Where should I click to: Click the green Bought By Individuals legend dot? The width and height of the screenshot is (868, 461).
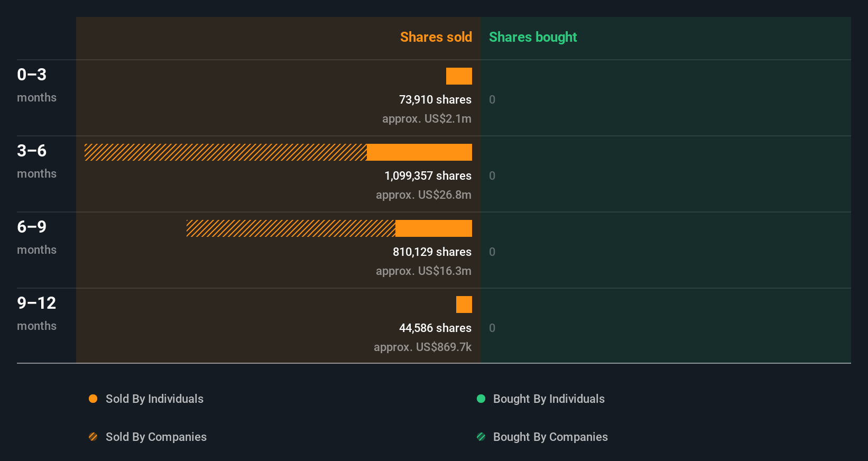pyautogui.click(x=481, y=399)
